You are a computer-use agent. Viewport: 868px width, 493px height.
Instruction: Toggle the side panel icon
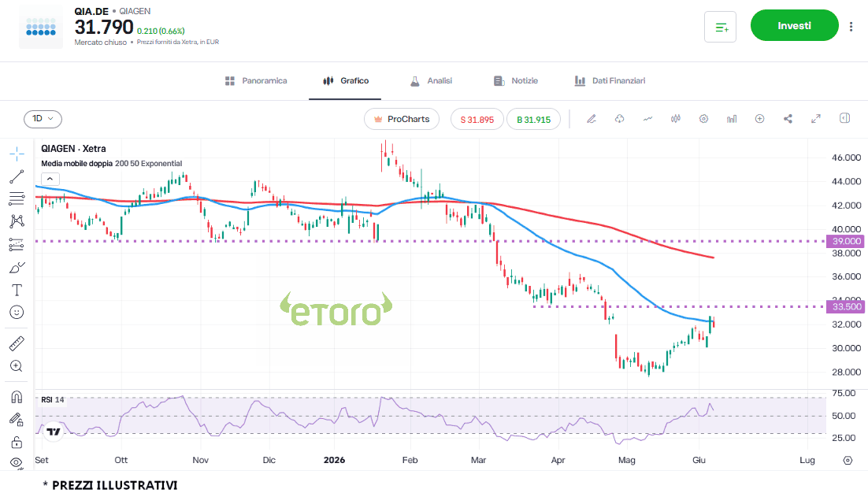(844, 118)
